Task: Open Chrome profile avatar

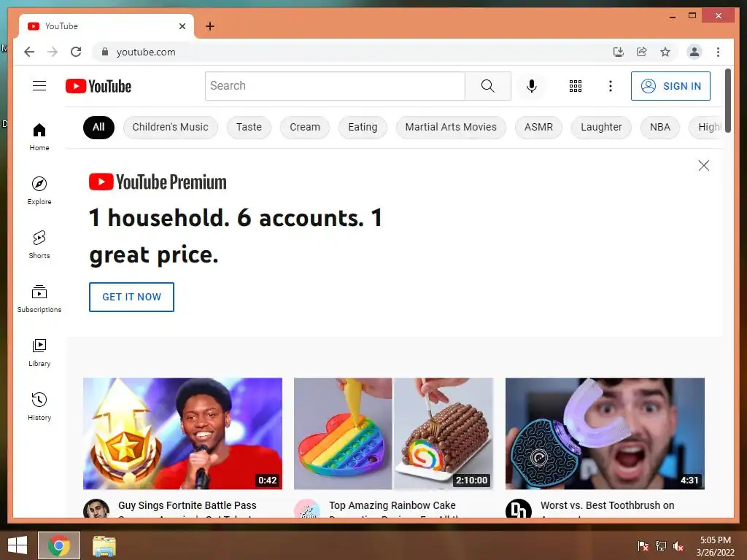Action: [x=694, y=52]
